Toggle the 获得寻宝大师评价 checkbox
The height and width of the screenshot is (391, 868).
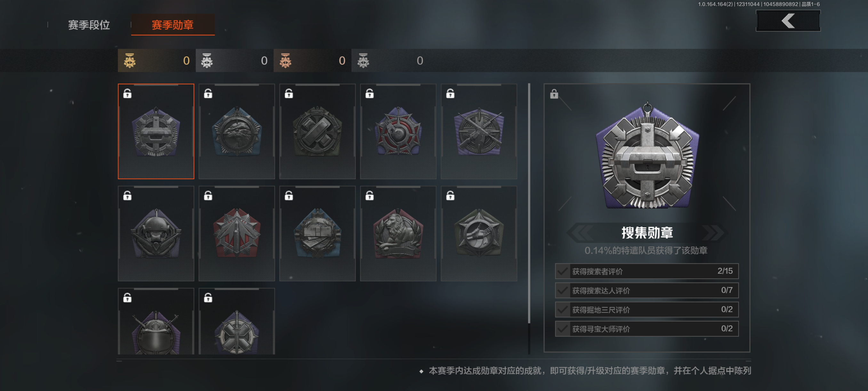coord(562,329)
